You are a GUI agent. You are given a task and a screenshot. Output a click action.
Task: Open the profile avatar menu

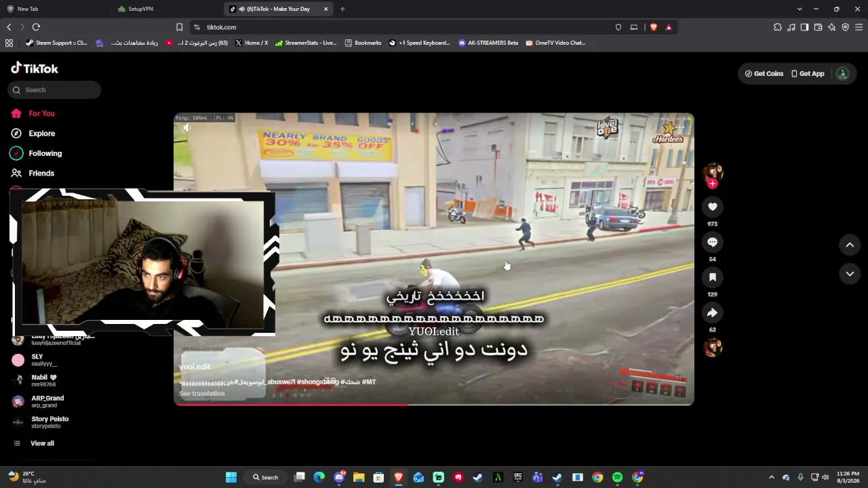click(843, 74)
